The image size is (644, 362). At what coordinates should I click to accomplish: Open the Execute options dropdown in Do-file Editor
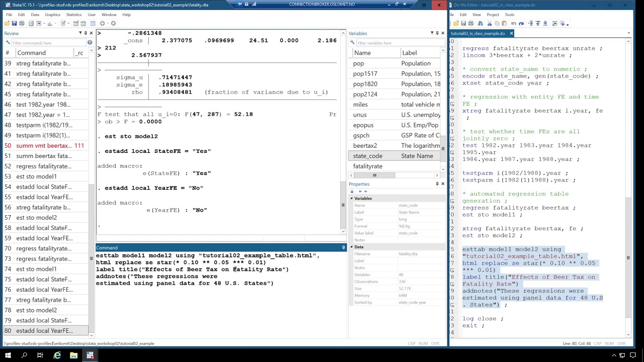coord(568,24)
